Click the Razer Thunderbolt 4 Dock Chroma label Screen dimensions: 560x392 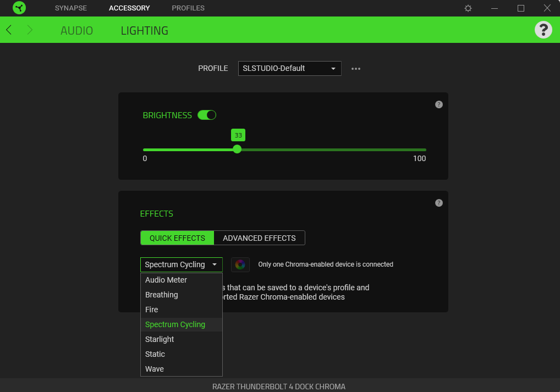pos(279,387)
